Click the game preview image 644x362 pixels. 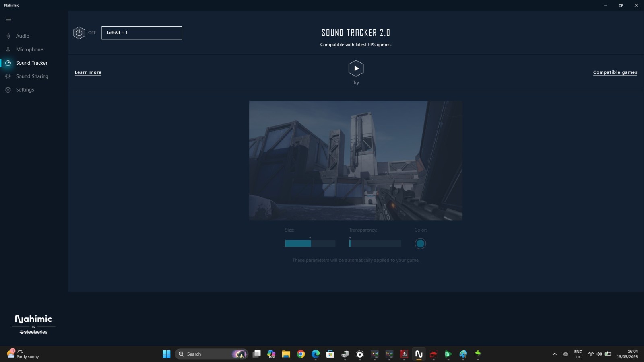coord(356,160)
